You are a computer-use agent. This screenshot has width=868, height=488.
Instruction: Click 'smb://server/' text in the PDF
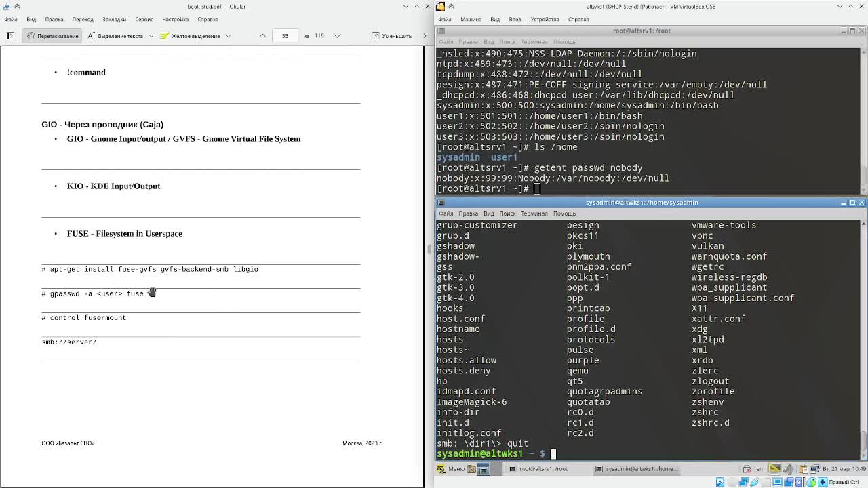click(69, 342)
